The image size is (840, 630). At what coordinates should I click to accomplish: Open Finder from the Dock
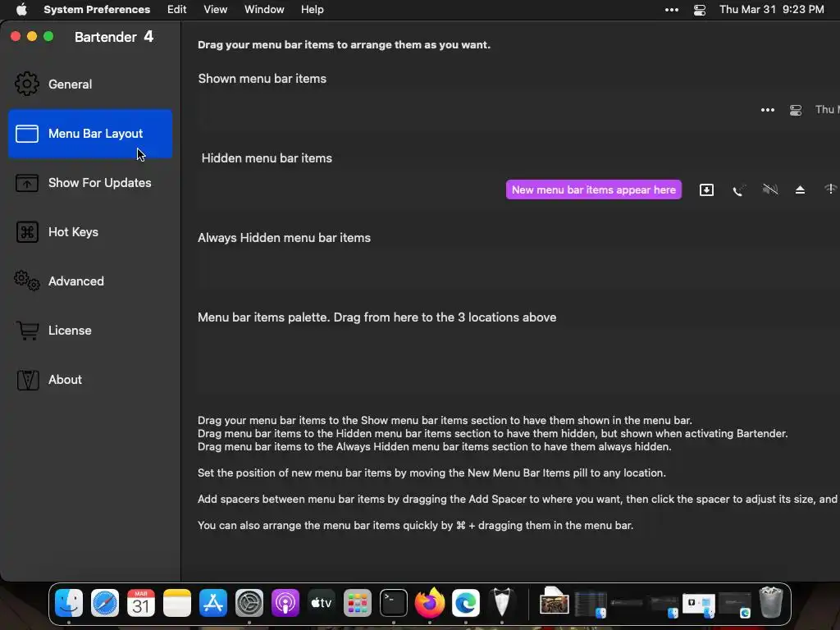(x=69, y=603)
